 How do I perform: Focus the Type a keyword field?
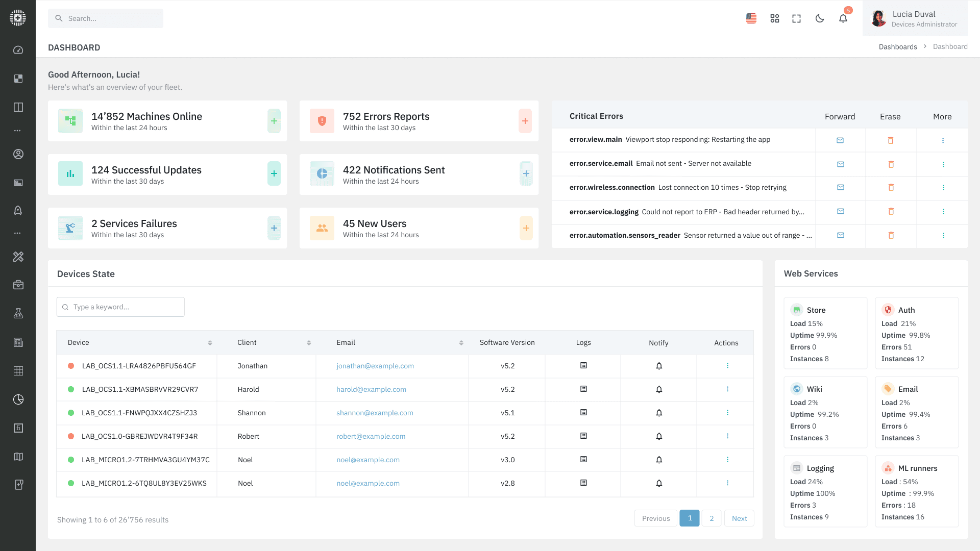coord(120,307)
